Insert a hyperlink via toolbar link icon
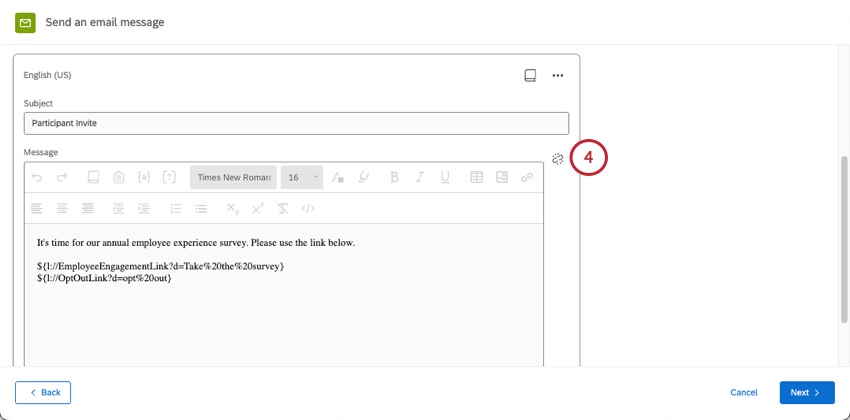 (x=527, y=177)
